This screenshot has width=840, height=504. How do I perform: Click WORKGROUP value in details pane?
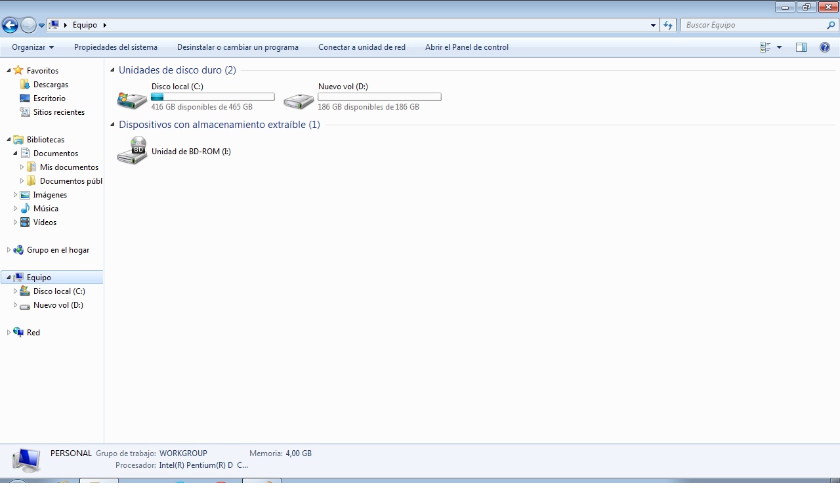click(183, 453)
